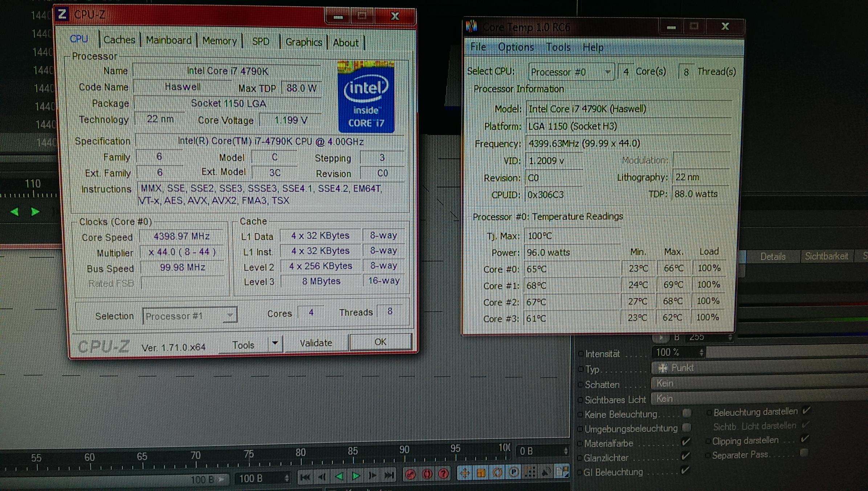Toggle the Clipping darstellen checkbox

804,439
